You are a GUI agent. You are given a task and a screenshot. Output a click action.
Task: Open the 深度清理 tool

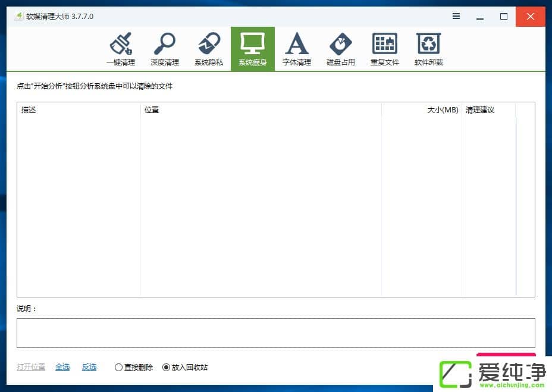[x=165, y=49]
